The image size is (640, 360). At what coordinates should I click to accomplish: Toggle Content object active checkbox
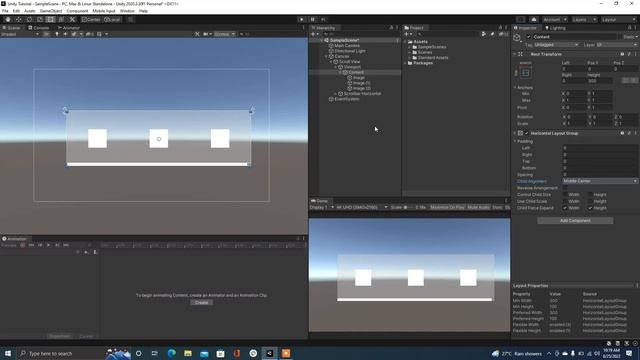coord(529,37)
